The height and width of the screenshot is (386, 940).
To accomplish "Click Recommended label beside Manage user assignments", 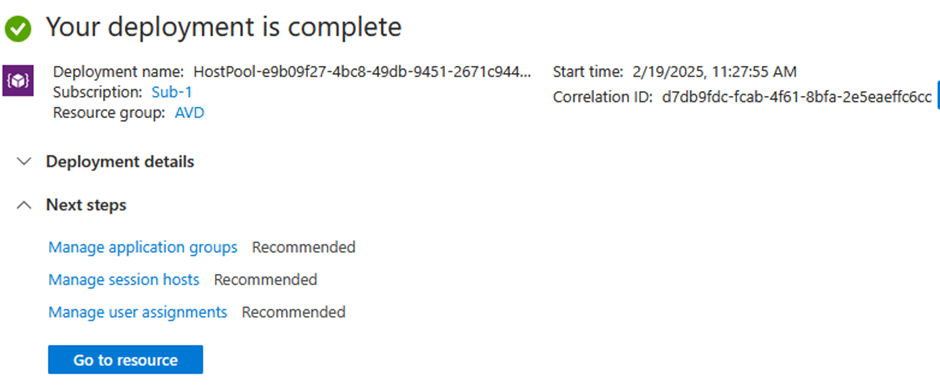I will pos(294,312).
